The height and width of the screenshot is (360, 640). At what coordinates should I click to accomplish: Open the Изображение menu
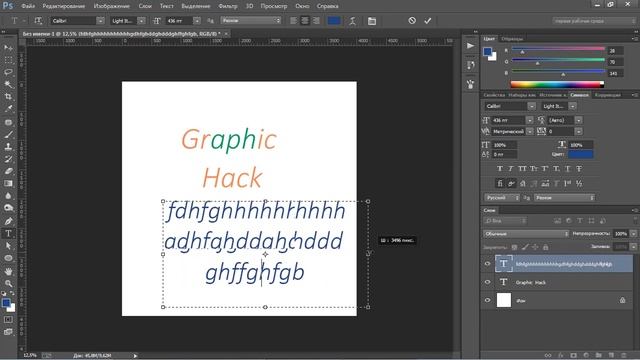[111, 6]
